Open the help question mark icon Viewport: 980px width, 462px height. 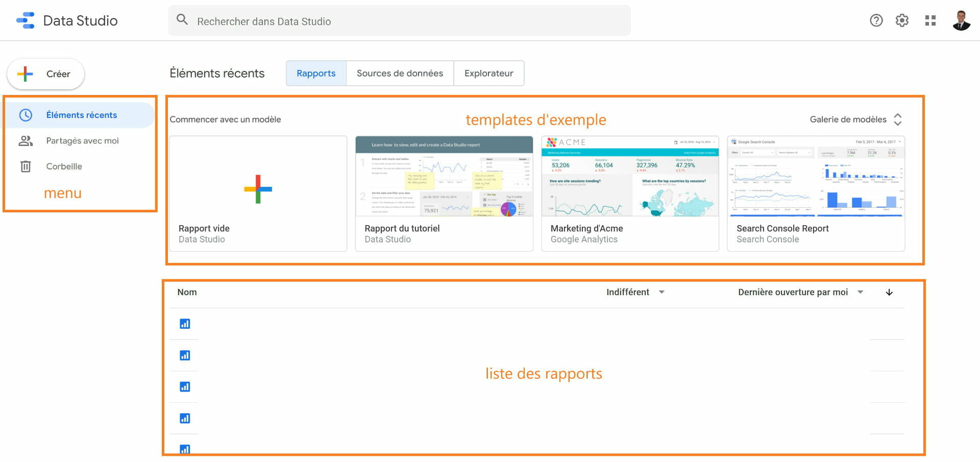[x=876, y=20]
